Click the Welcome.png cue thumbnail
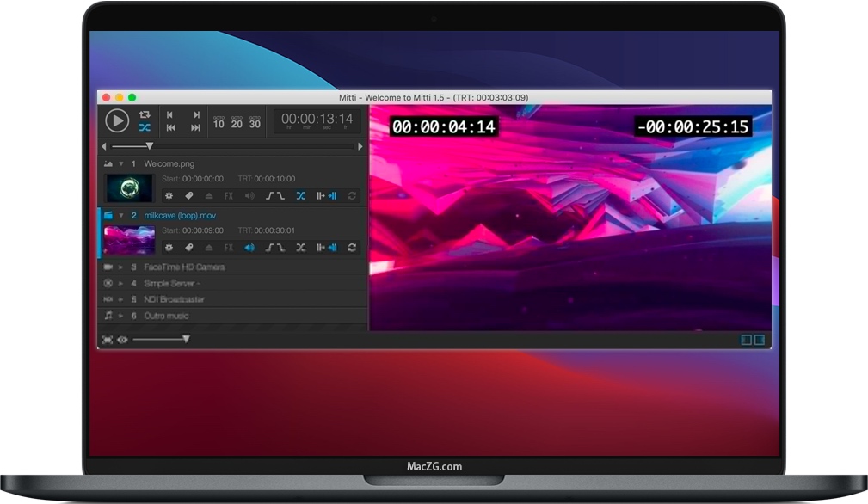The width and height of the screenshot is (868, 504). pyautogui.click(x=129, y=187)
